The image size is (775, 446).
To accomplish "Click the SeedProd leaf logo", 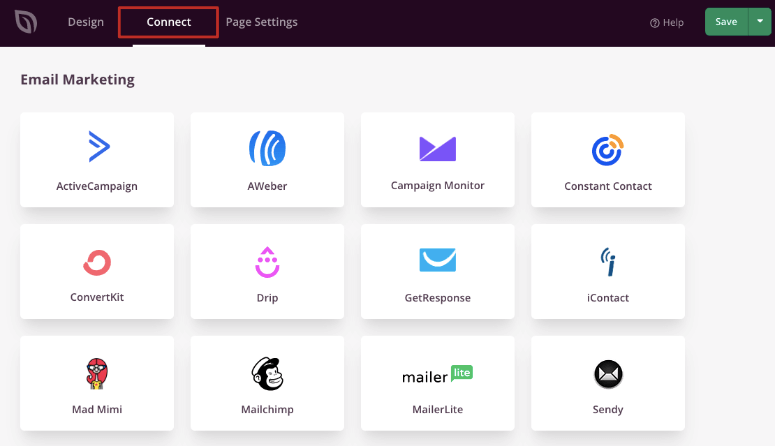I will (x=26, y=22).
